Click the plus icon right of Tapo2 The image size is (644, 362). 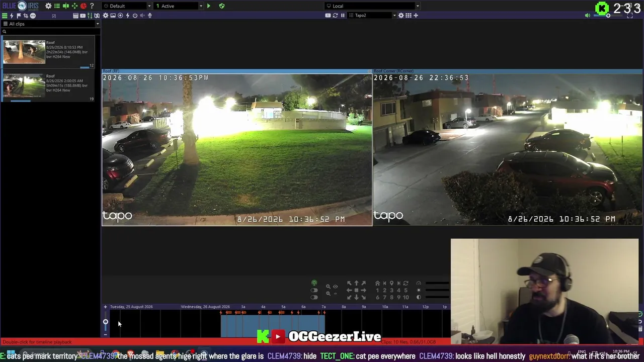(416, 16)
